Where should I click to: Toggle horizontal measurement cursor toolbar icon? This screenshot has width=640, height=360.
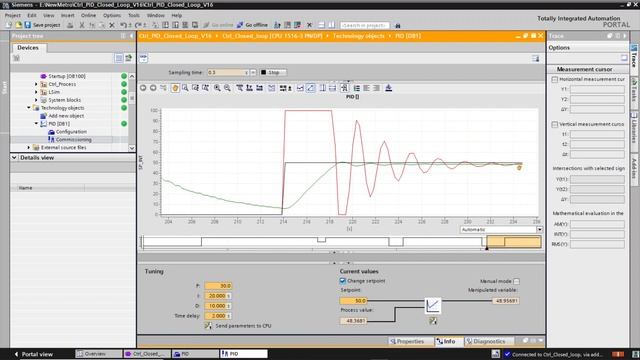tap(332, 88)
